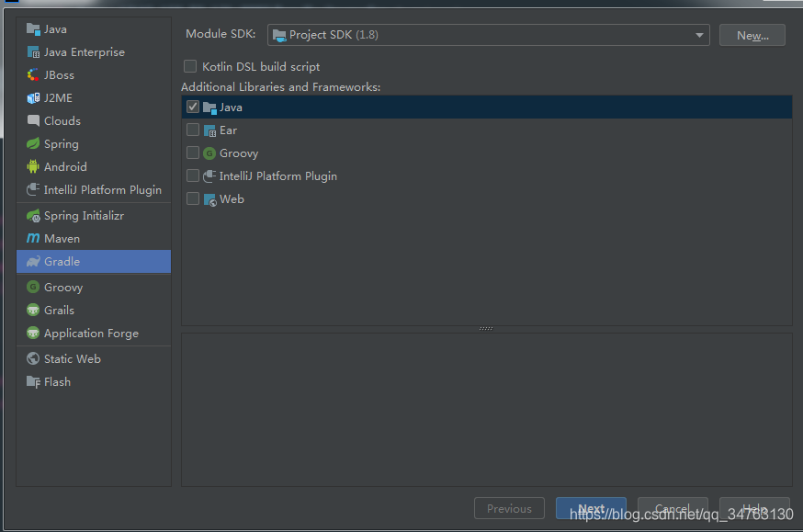This screenshot has width=803, height=532.
Task: Select the Java project type icon
Action: point(33,29)
